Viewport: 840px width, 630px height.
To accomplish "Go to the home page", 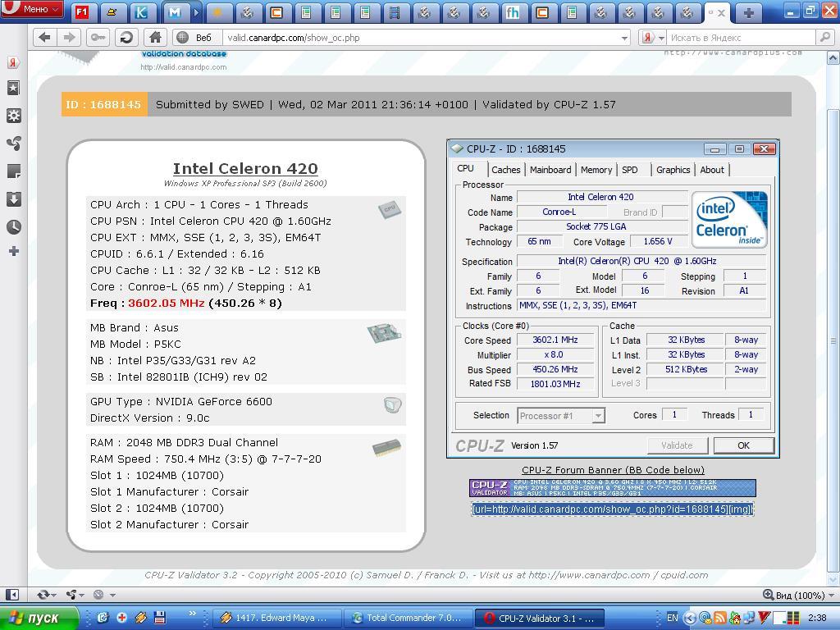I will pyautogui.click(x=155, y=38).
